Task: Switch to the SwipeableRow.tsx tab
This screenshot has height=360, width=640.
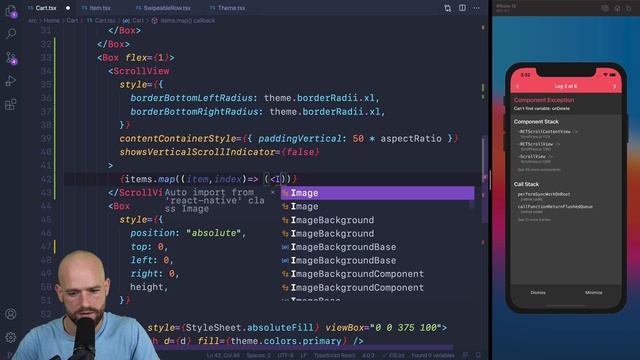Action: click(x=167, y=8)
